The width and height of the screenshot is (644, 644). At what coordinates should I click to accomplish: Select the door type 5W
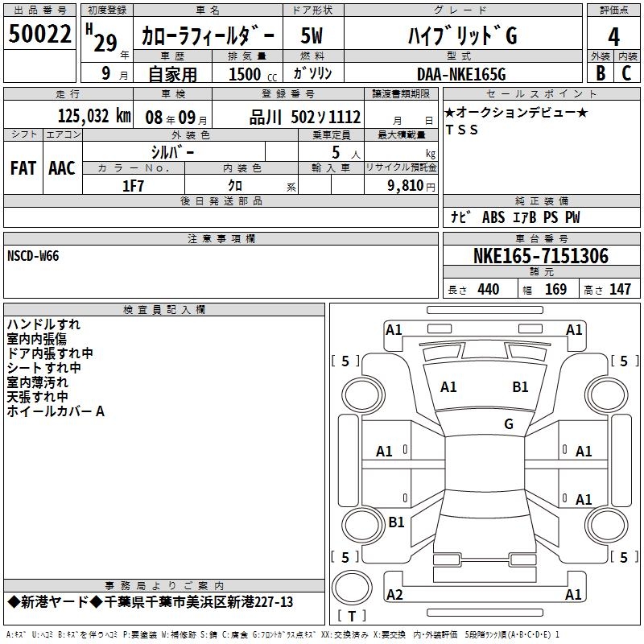(312, 35)
